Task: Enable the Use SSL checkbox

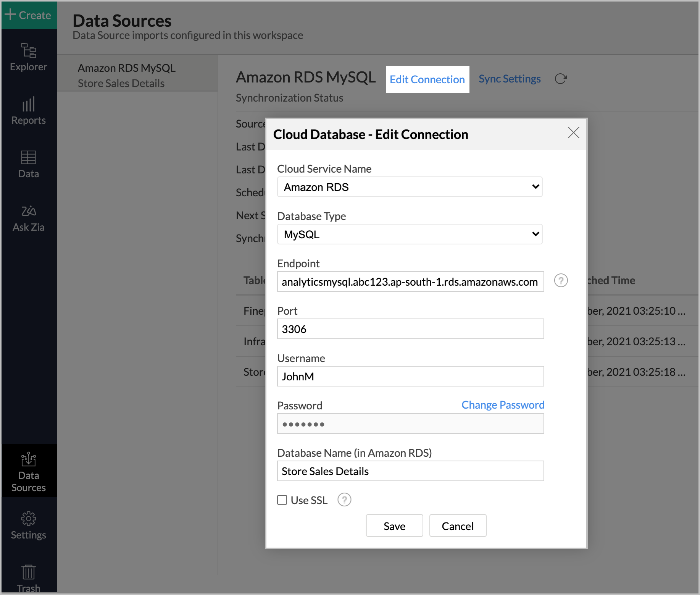Action: point(282,500)
